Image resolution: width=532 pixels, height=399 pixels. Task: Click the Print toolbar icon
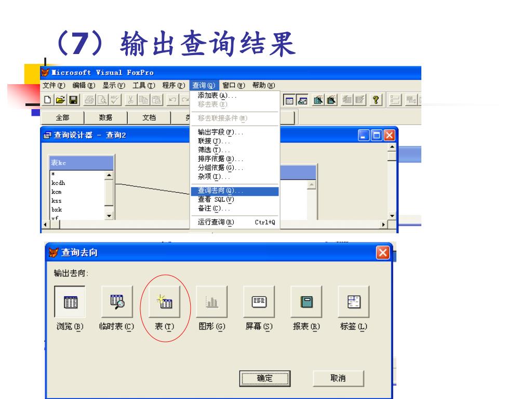[89, 100]
